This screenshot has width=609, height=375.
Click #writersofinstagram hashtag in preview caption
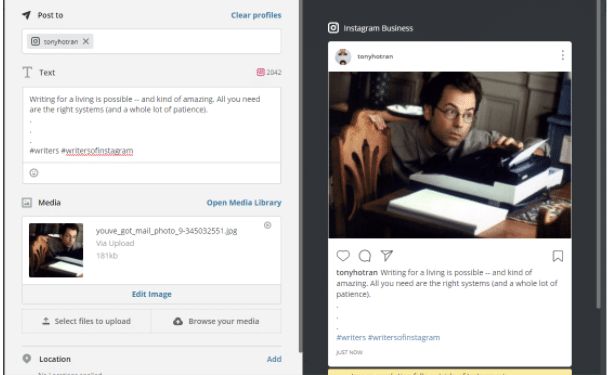[x=404, y=337]
